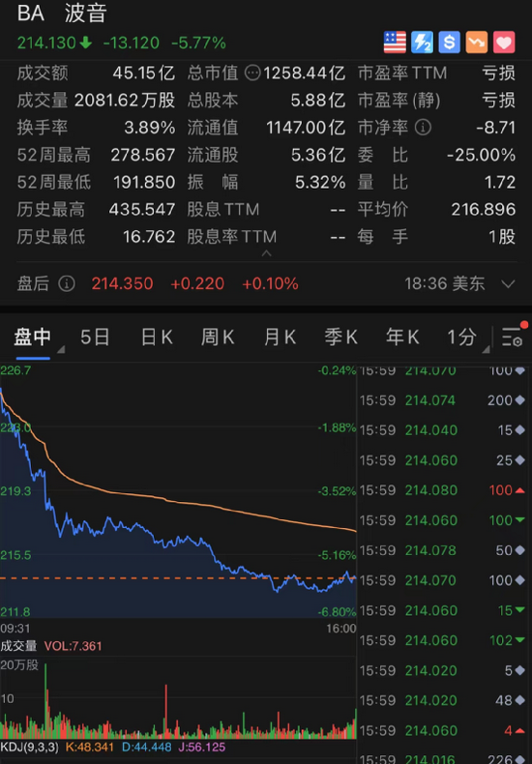The height and width of the screenshot is (764, 532).
Task: Tap the -6.80% chart axis label
Action: pyautogui.click(x=338, y=611)
